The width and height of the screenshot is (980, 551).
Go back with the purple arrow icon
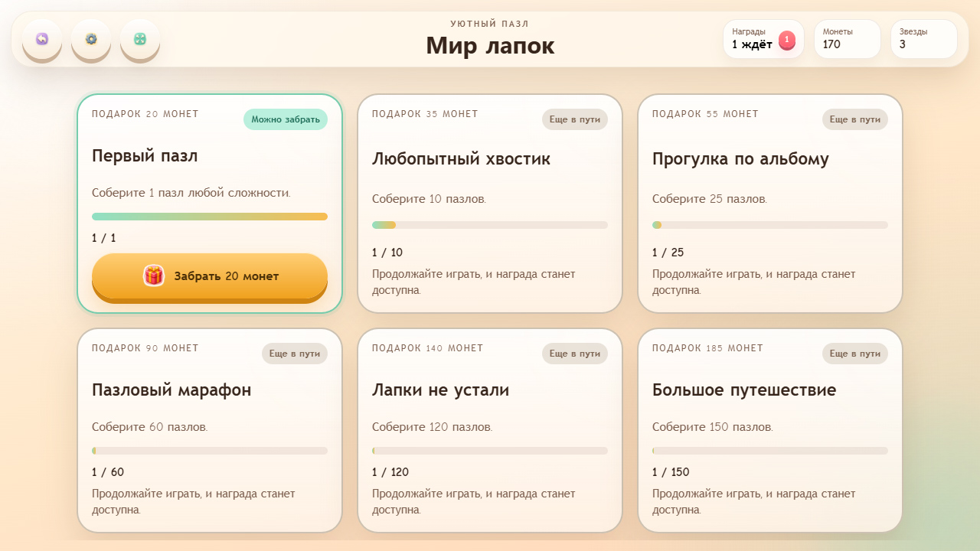pyautogui.click(x=42, y=39)
